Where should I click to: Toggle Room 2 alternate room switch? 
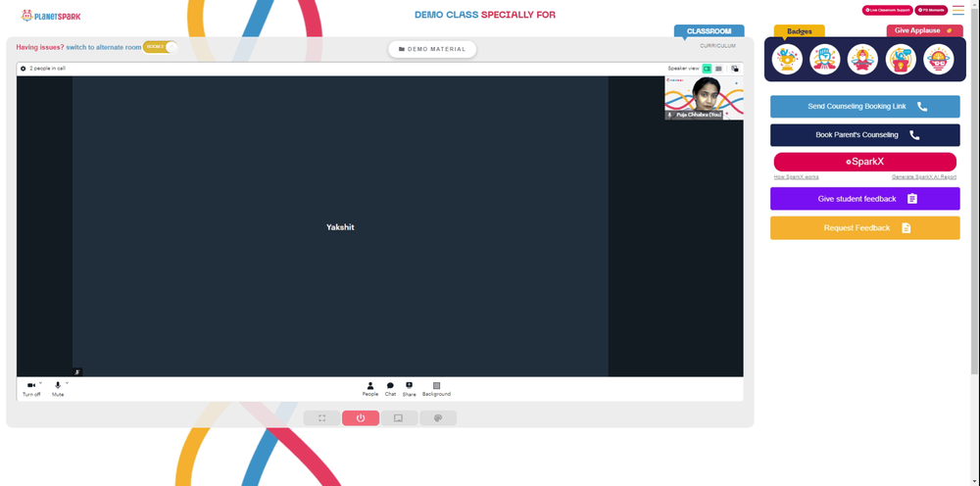(160, 47)
